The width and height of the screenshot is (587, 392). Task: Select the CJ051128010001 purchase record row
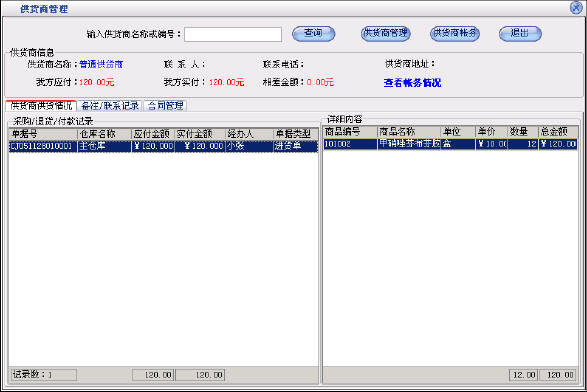point(163,146)
